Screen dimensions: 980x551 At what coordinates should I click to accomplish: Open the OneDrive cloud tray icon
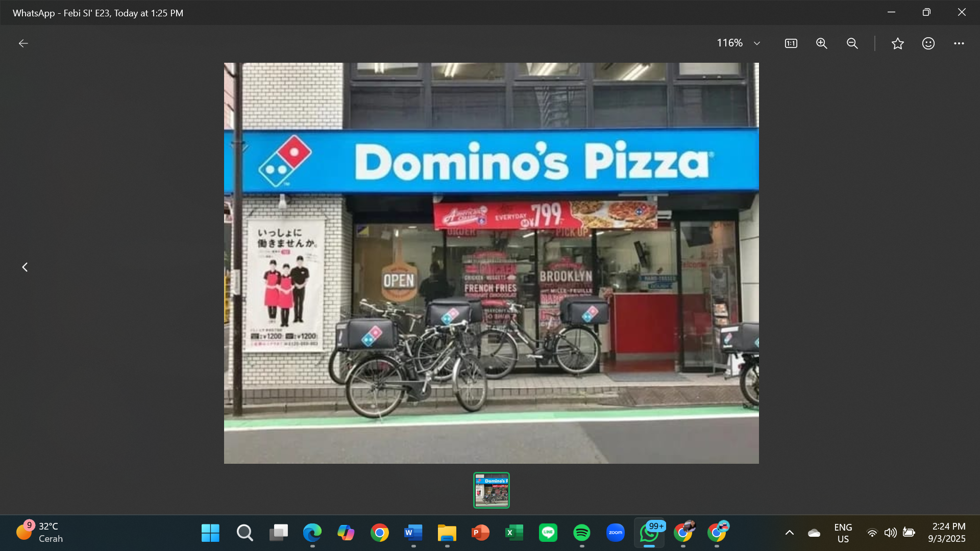814,533
